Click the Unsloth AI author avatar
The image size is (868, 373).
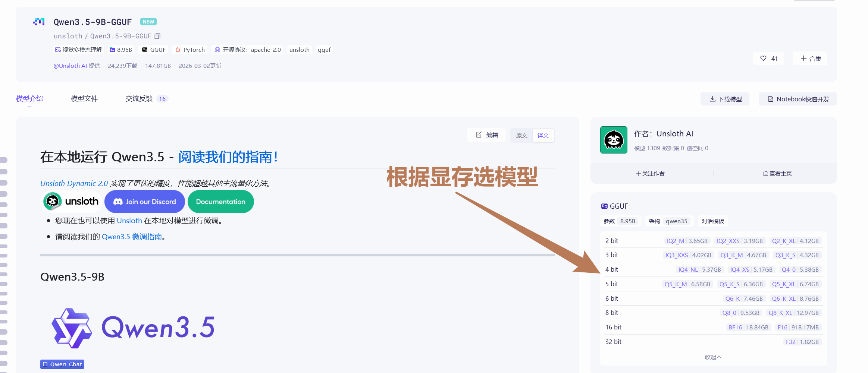[x=614, y=140]
